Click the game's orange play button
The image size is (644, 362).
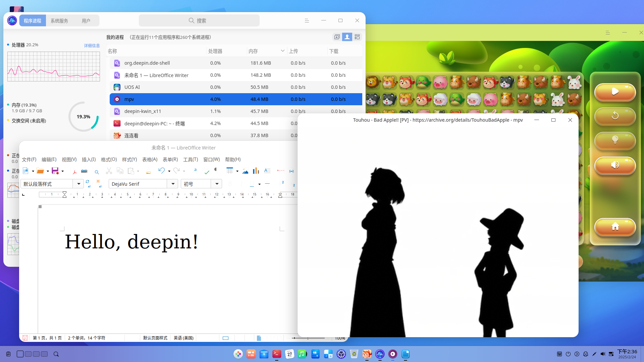615,92
